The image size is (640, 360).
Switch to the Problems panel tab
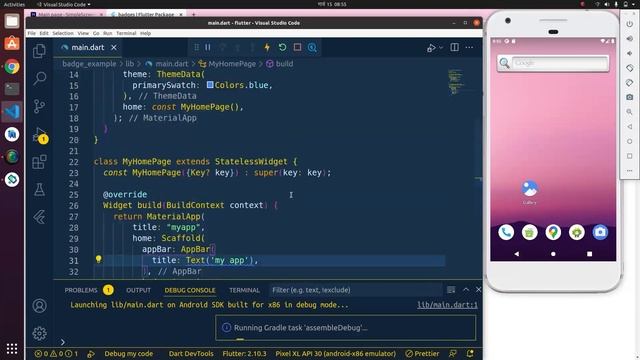pyautogui.click(x=81, y=290)
